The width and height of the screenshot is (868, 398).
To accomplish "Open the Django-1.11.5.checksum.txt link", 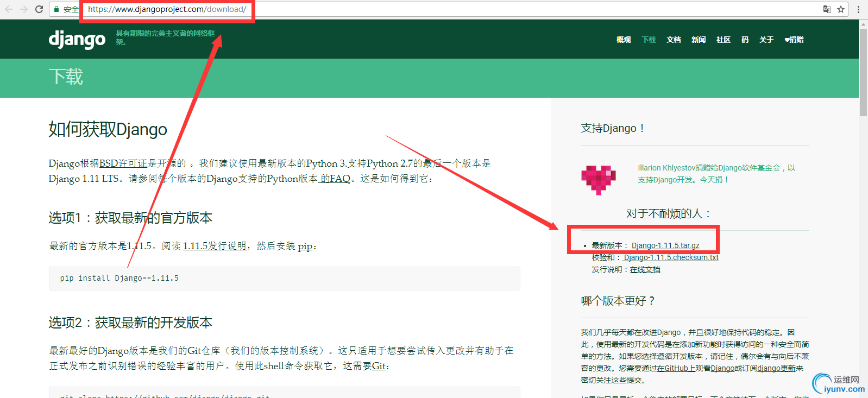I will point(670,257).
